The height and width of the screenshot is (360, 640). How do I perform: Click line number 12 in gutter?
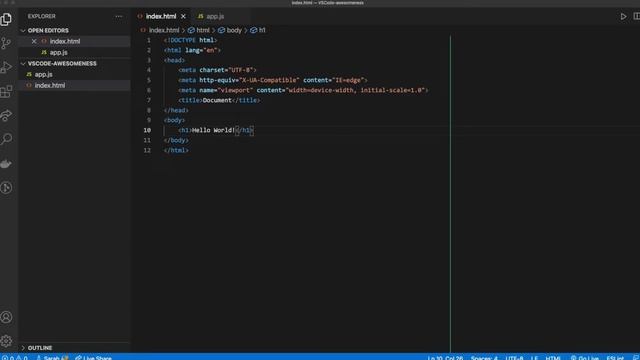147,150
